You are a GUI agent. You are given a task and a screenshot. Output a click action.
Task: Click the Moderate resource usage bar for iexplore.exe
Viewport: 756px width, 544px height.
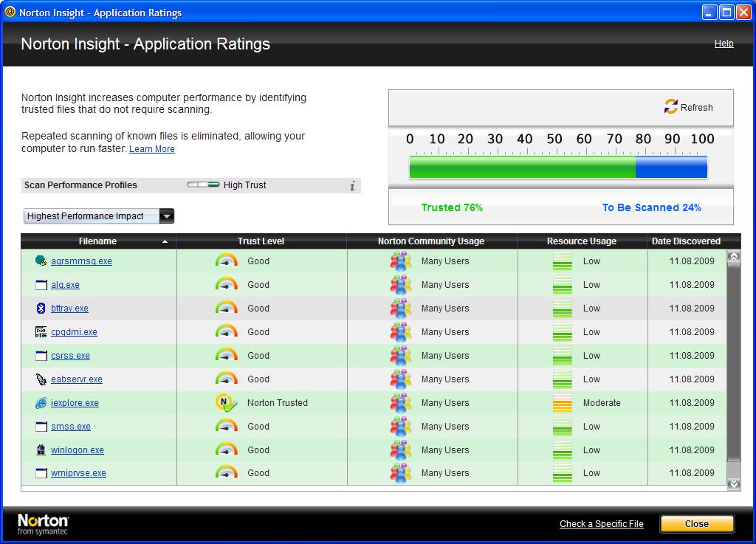pos(562,403)
